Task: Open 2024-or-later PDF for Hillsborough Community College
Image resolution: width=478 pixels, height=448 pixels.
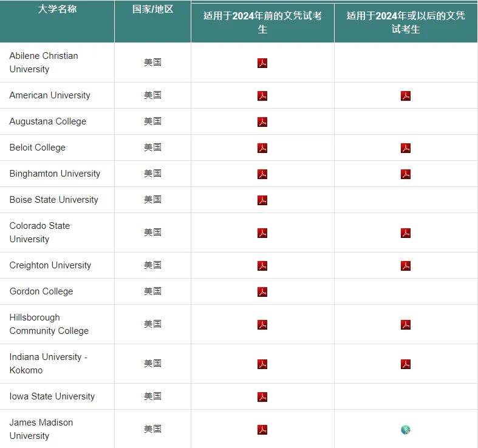Action: point(406,325)
